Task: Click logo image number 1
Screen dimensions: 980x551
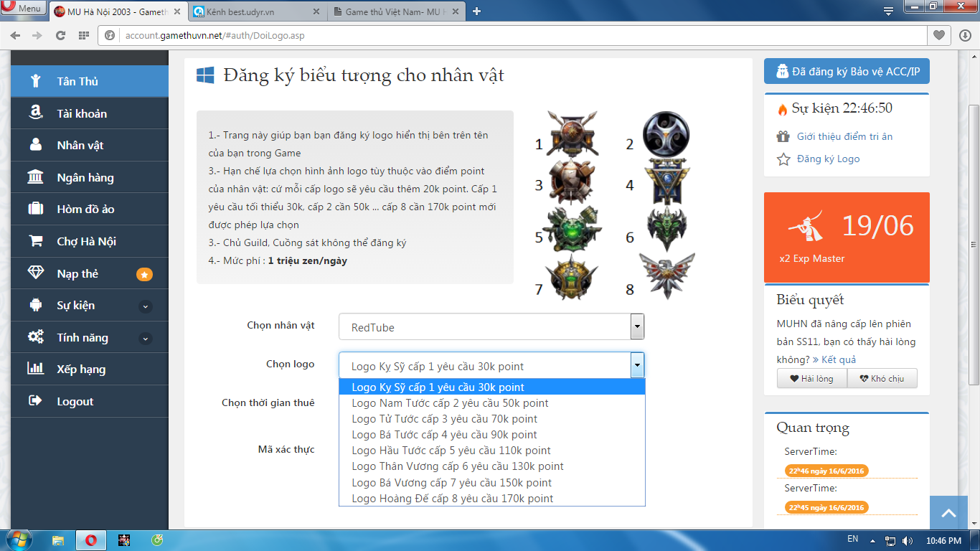Action: pos(572,134)
